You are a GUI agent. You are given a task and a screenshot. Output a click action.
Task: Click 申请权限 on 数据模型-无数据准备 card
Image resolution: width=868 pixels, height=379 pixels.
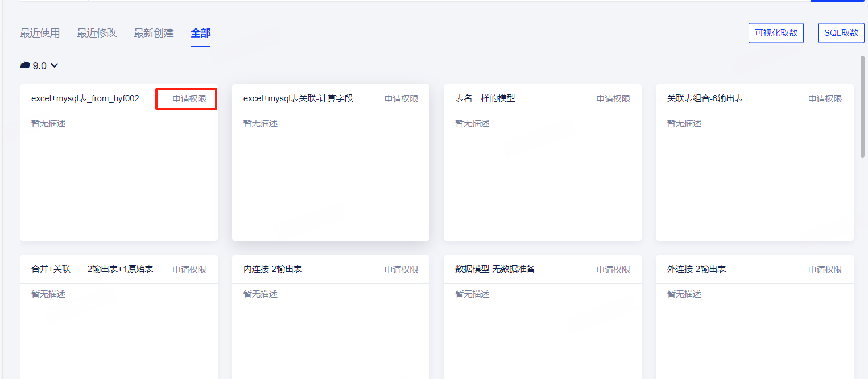click(613, 270)
